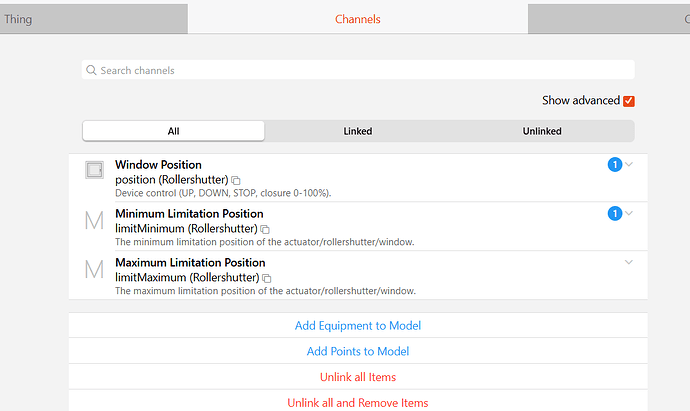Click the magnifier icon in search field

92,71
